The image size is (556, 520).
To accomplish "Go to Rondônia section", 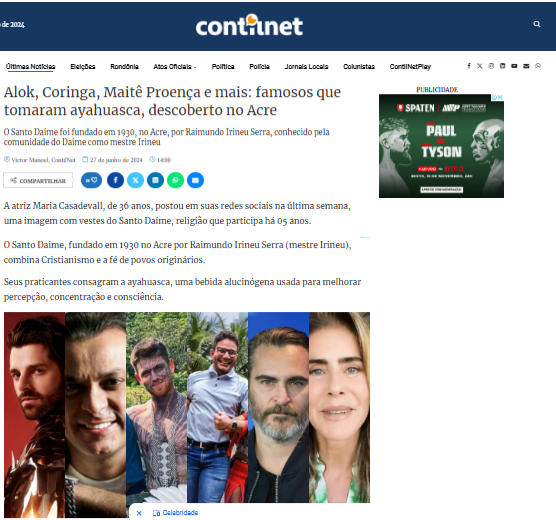I will [124, 67].
